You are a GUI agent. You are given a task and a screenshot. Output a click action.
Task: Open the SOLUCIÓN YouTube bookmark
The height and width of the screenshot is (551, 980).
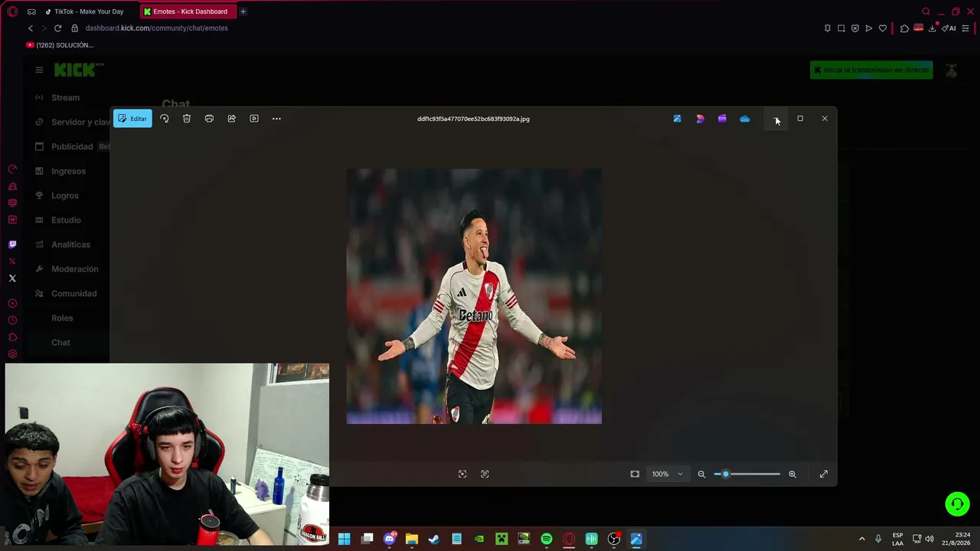60,45
